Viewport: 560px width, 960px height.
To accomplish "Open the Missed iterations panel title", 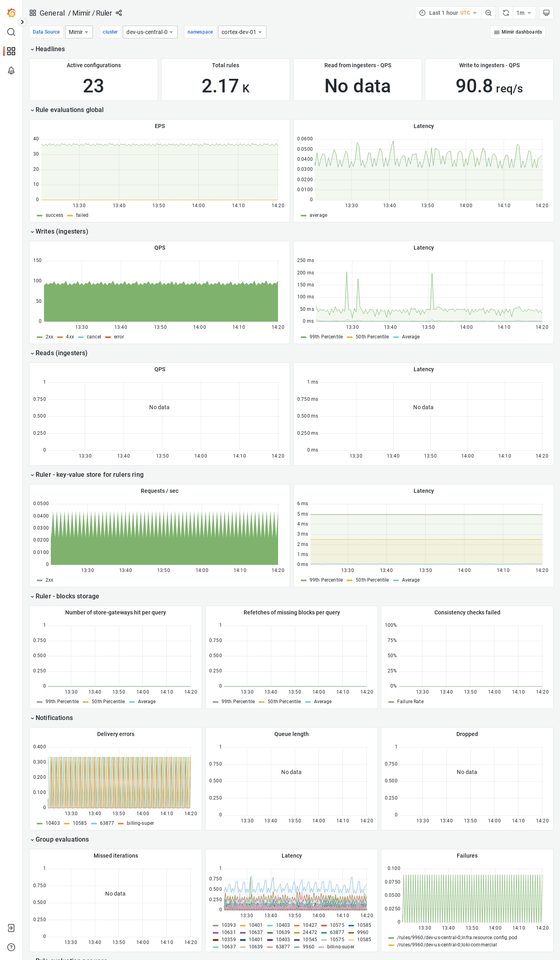I will pyautogui.click(x=116, y=856).
